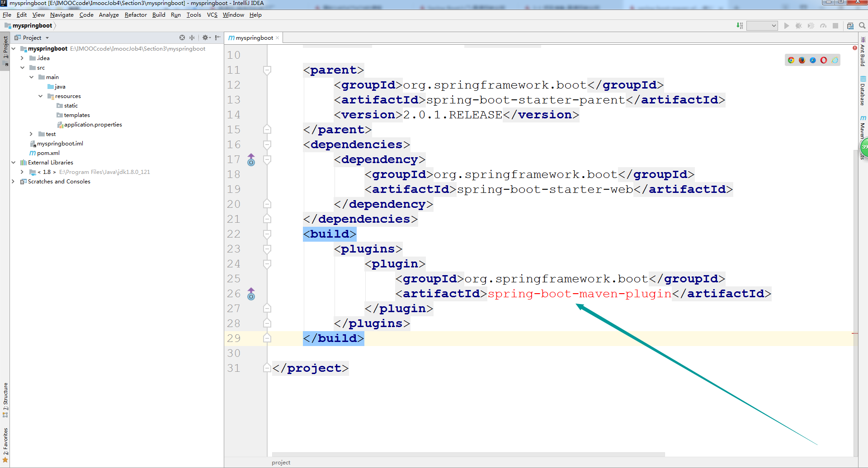Open the Refactor menu

(x=136, y=14)
